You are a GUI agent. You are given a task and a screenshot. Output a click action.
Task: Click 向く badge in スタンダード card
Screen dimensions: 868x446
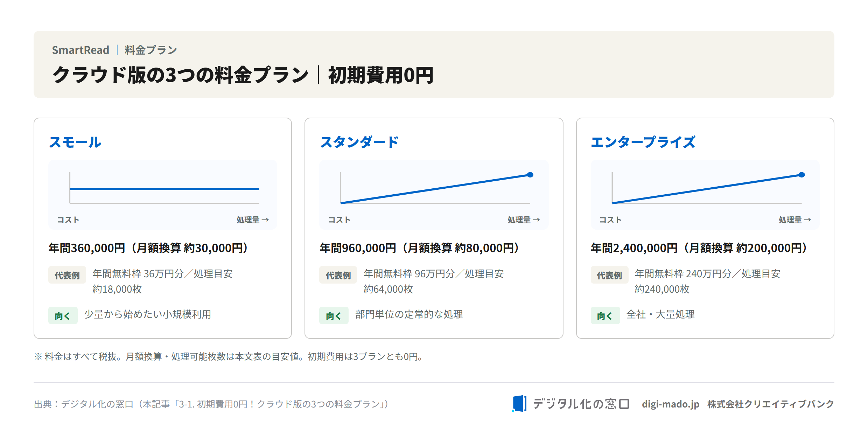pyautogui.click(x=334, y=316)
